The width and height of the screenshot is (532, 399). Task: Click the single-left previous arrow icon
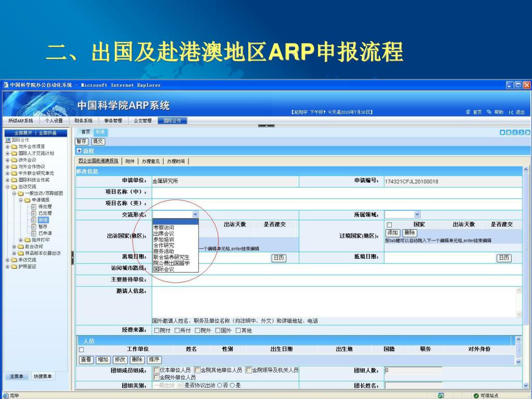(x=515, y=132)
